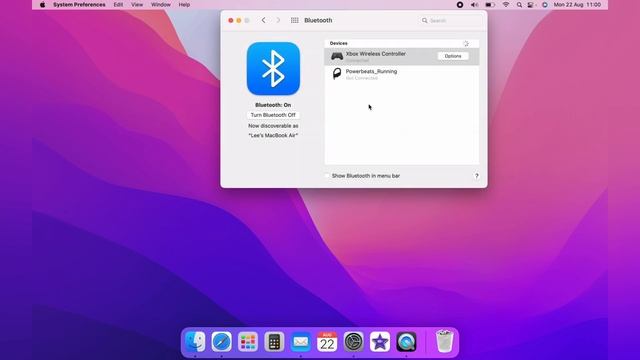Open Calculator from the Dock

[x=274, y=342]
